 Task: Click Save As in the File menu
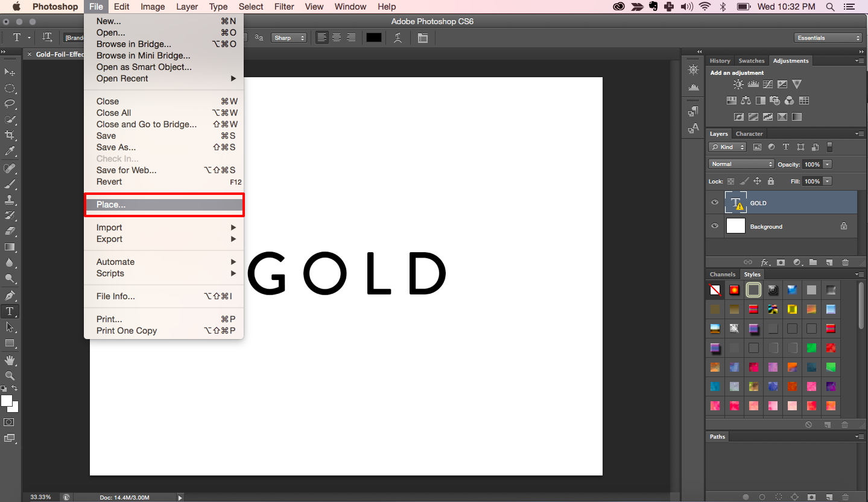pyautogui.click(x=116, y=147)
